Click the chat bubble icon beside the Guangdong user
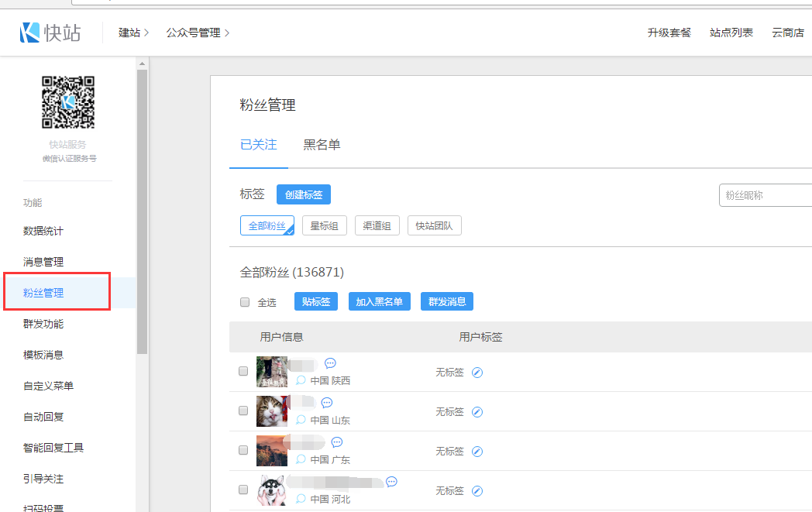 coord(336,442)
